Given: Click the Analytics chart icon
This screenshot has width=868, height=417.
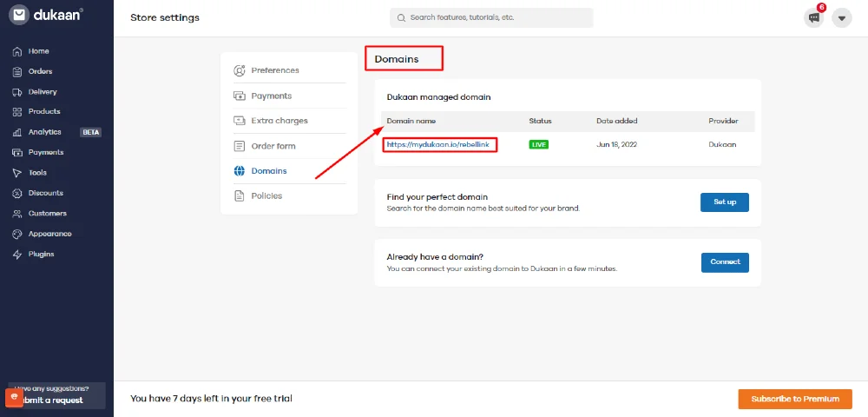Looking at the screenshot, I should tap(17, 132).
